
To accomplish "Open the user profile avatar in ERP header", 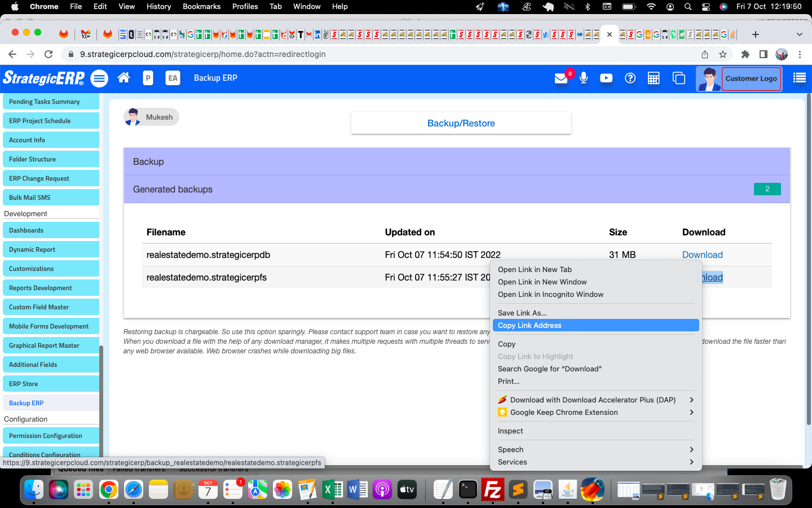I will [x=709, y=79].
